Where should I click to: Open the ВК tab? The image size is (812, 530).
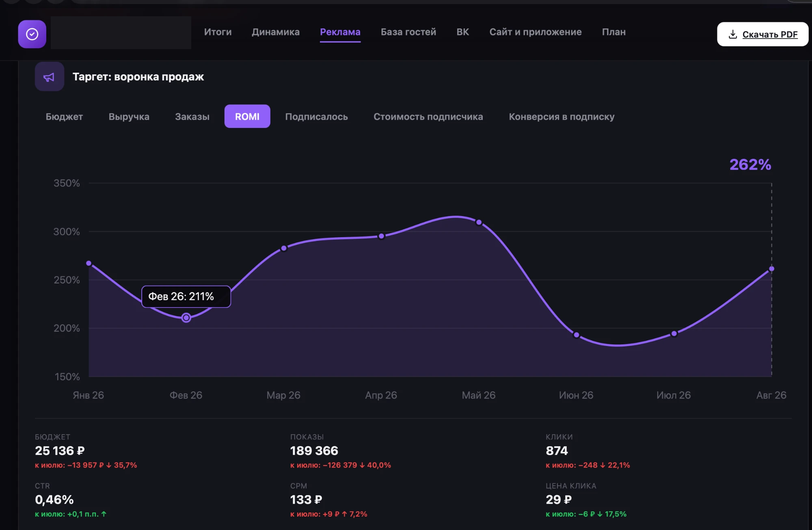point(463,32)
